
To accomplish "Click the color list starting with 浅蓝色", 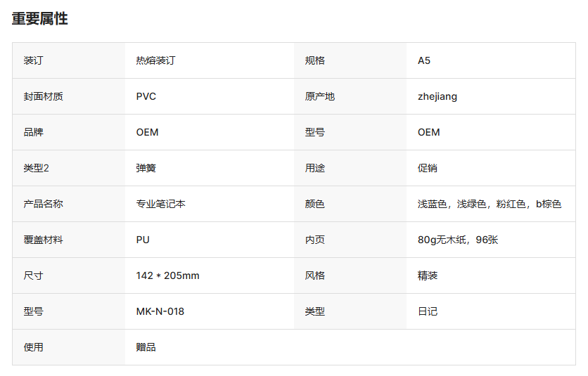I will click(x=490, y=204).
